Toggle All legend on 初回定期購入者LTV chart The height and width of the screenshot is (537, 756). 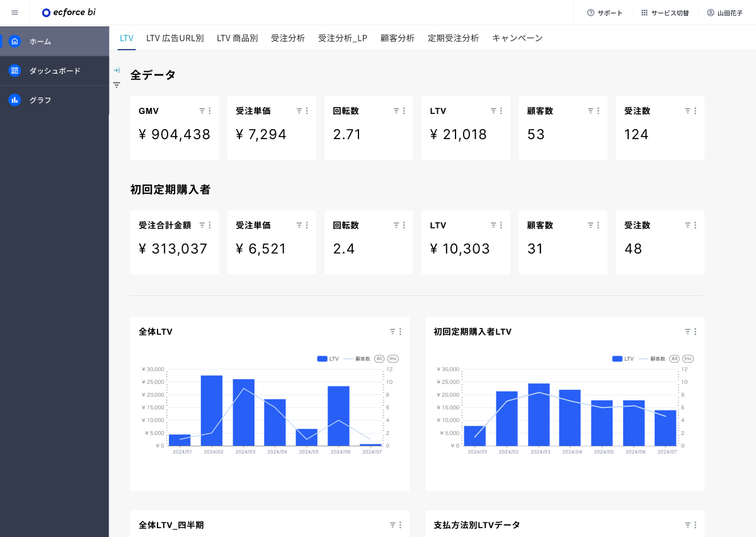click(674, 359)
